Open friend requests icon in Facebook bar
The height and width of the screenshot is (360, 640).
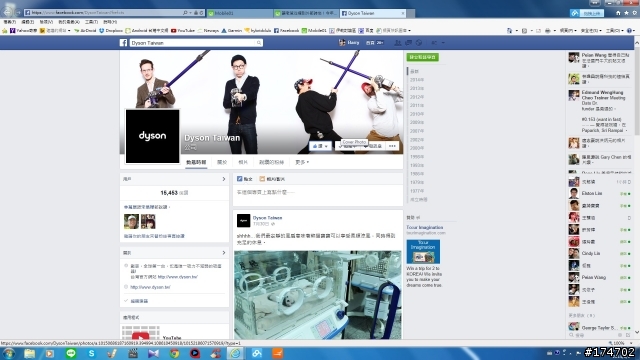coord(398,42)
